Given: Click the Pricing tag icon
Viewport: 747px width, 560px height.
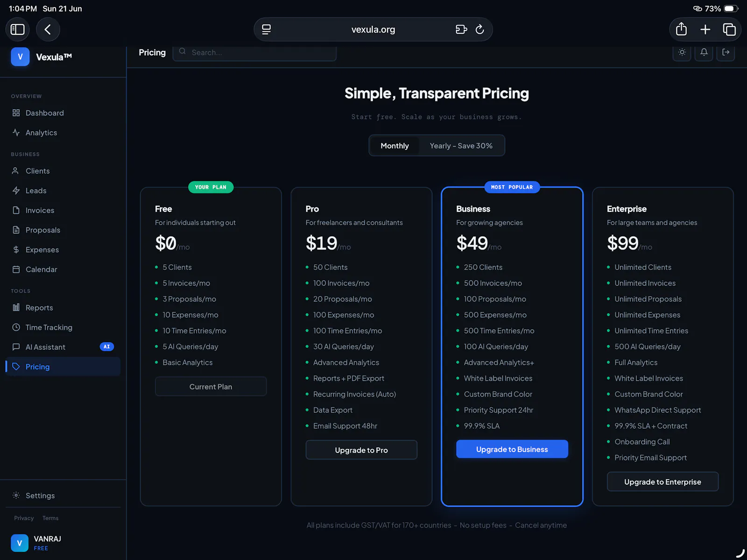Looking at the screenshot, I should [x=16, y=367].
